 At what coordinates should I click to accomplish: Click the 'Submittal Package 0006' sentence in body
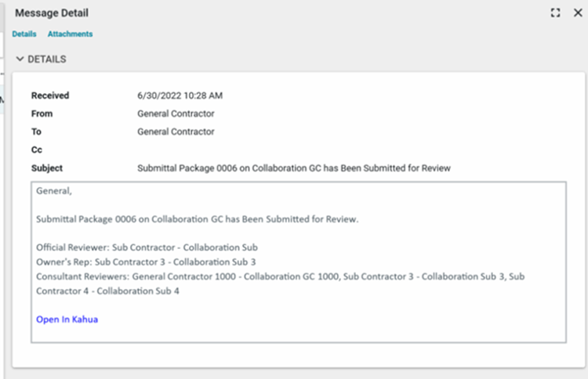click(197, 219)
